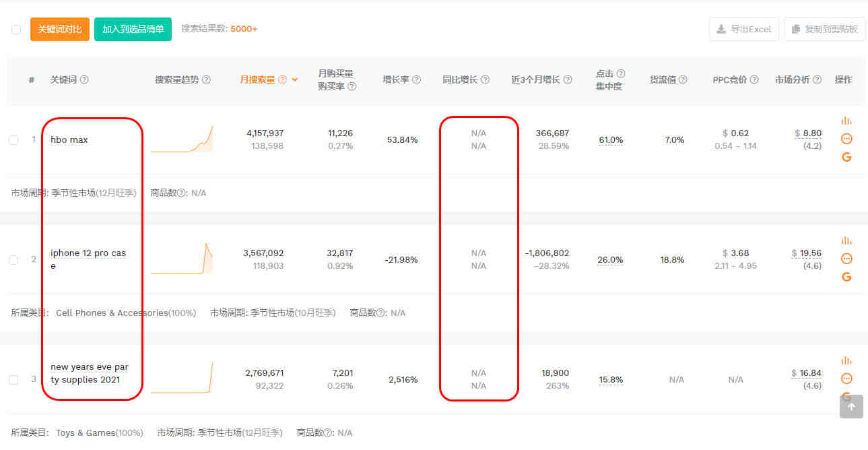Viewport: 868px width, 450px height.
Task: Click more options icon for iphone 12 pro case
Action: [846, 259]
